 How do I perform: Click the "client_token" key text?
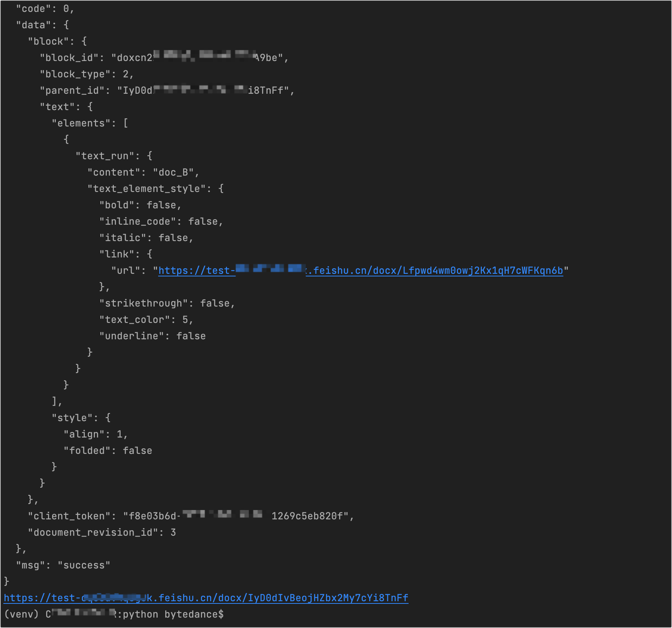pos(69,516)
